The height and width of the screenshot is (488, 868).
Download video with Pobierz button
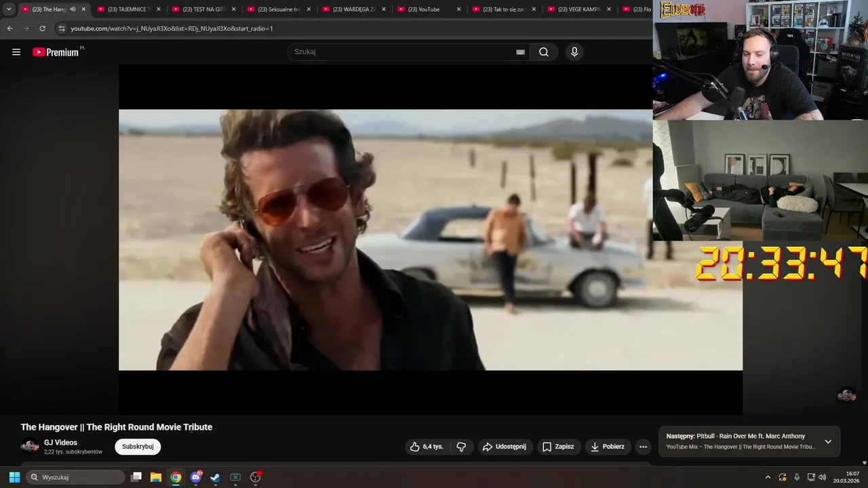pyautogui.click(x=608, y=447)
